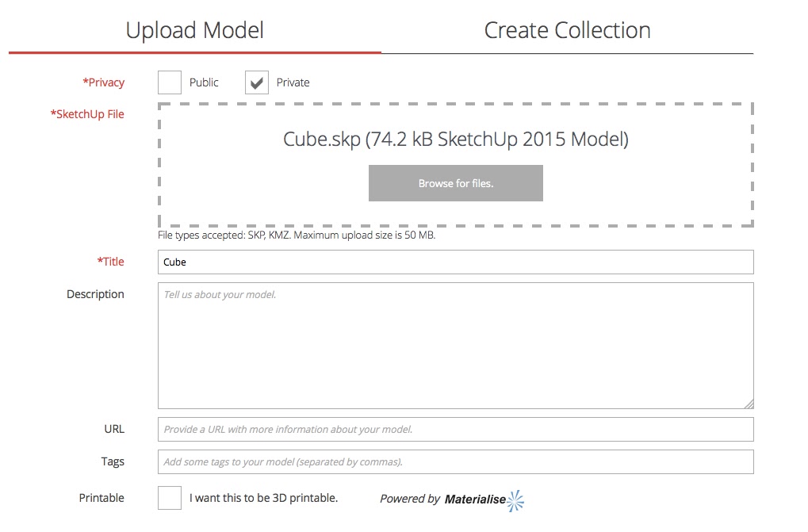Viewport: 808px width, 532px height.
Task: Click the URL input field
Action: coord(456,429)
